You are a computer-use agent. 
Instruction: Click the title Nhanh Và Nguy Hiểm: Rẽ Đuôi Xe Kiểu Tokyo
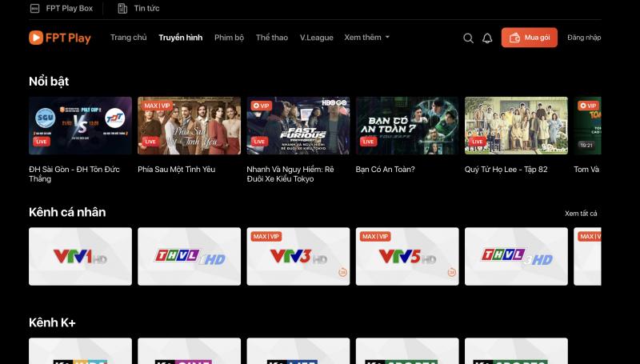[290, 174]
